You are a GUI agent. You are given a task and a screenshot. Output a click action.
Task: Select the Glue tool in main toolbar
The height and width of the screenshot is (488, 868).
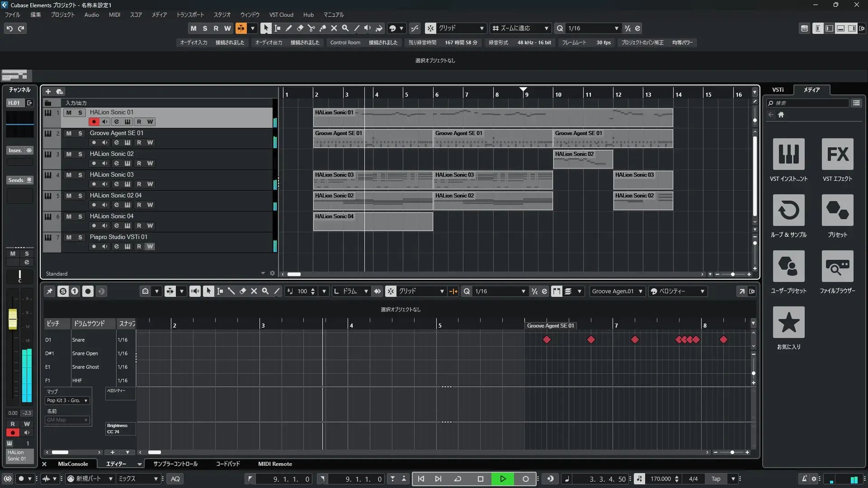[x=322, y=28]
